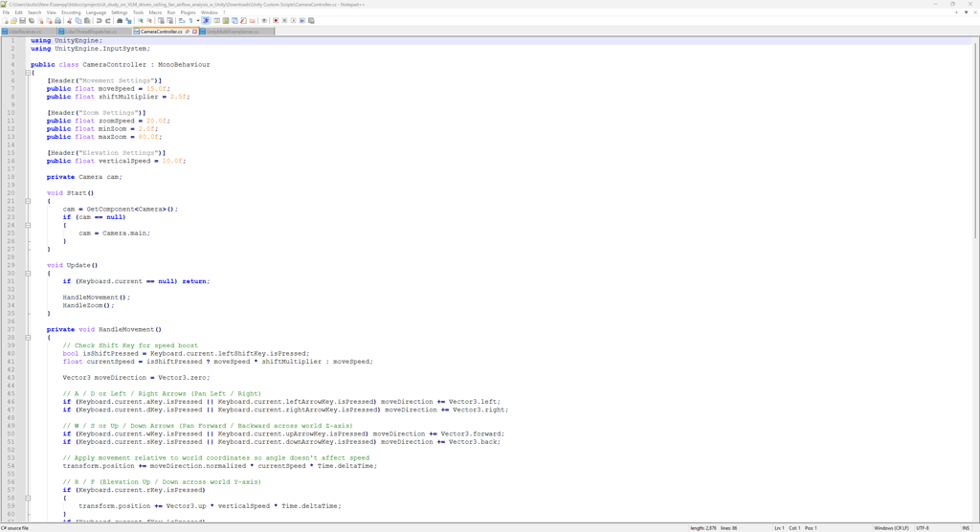
Task: Print the document with the Print icon
Action: point(58,21)
